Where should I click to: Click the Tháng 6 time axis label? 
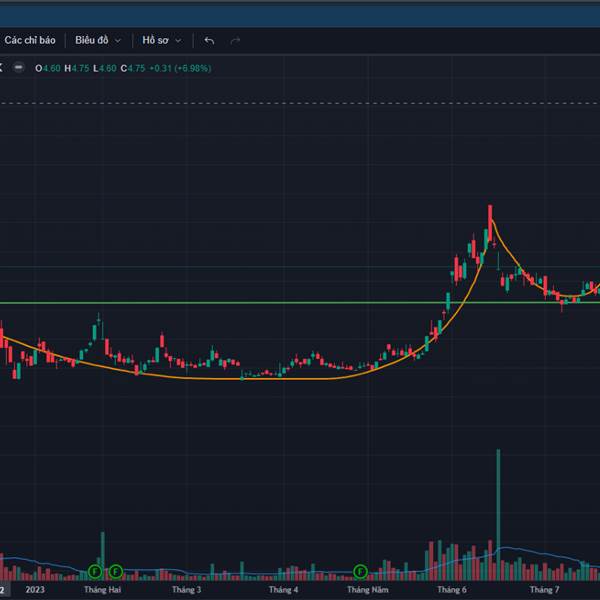click(x=452, y=590)
